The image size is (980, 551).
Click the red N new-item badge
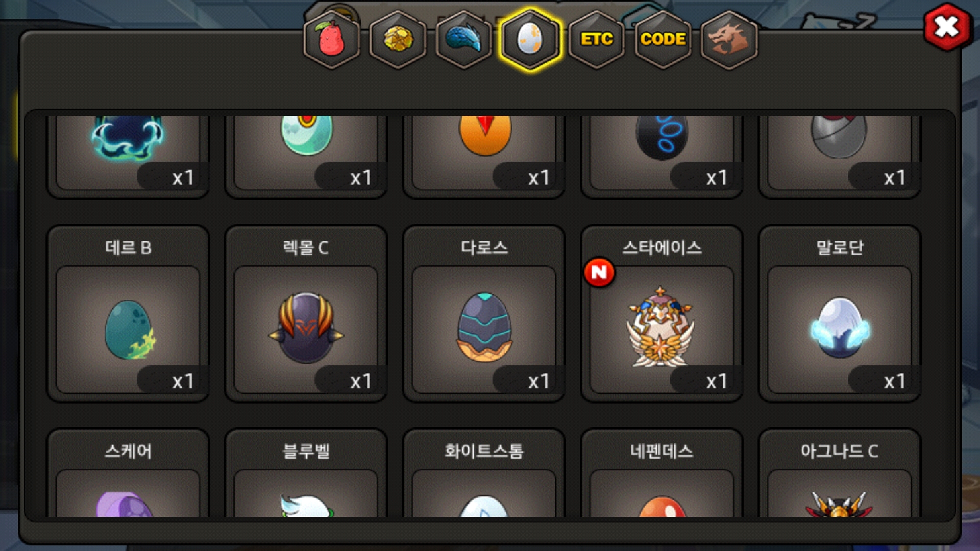click(x=599, y=272)
